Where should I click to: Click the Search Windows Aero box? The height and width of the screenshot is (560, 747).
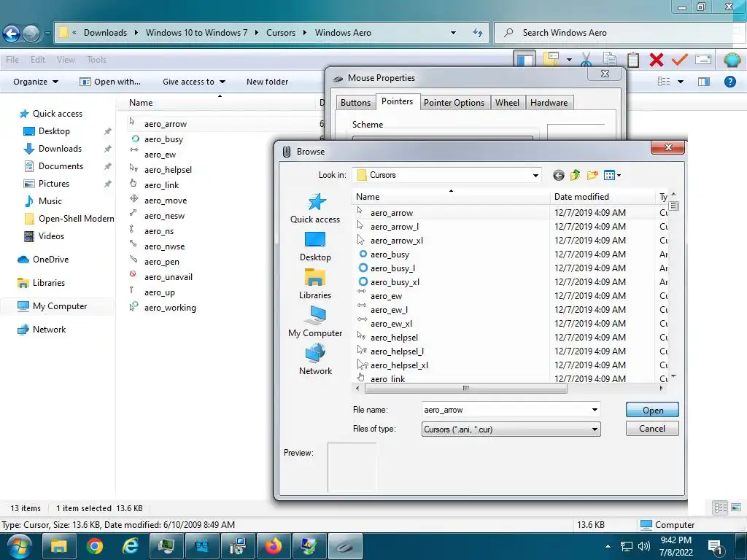pos(619,32)
